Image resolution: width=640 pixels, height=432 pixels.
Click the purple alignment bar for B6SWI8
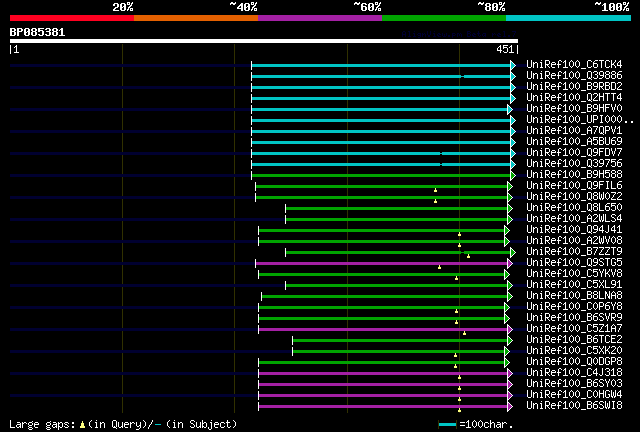pos(383,407)
